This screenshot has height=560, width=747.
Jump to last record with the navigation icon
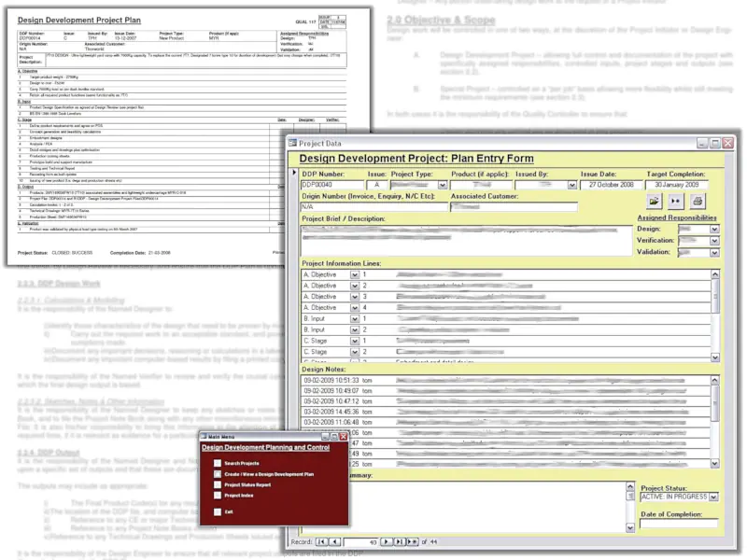click(400, 541)
